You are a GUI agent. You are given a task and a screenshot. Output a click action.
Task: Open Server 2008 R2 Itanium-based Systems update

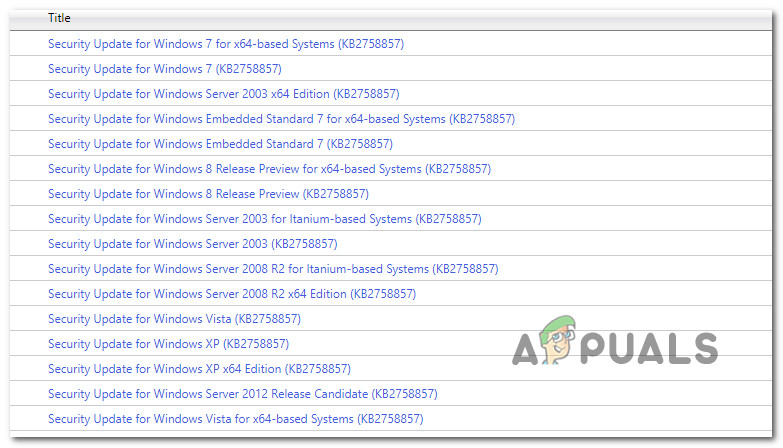pyautogui.click(x=273, y=269)
